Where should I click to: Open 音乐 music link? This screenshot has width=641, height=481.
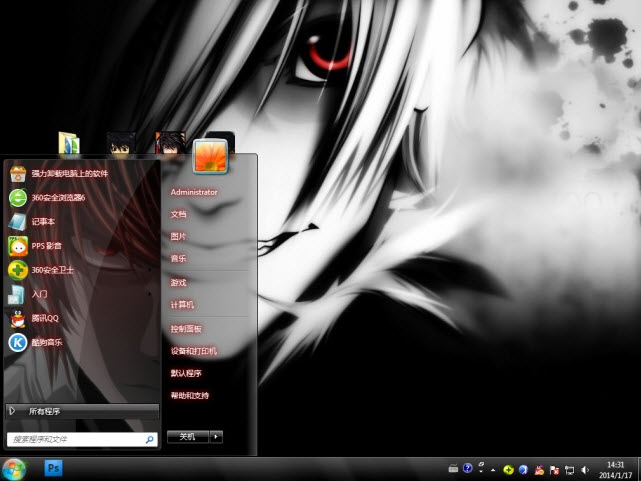pyautogui.click(x=179, y=258)
